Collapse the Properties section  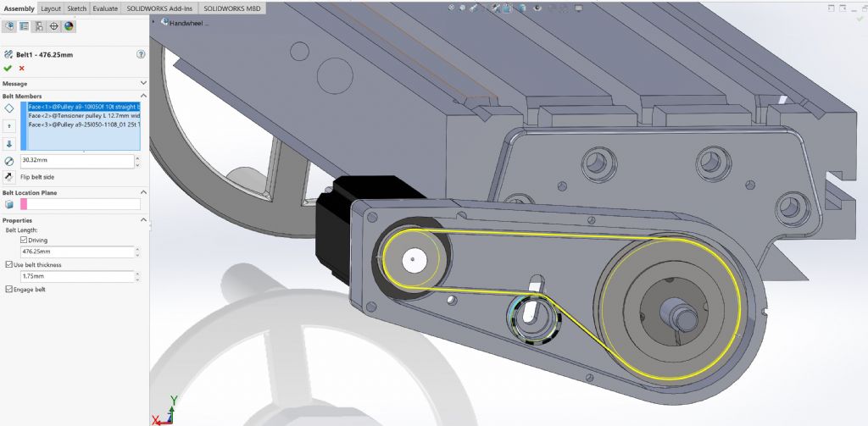click(143, 219)
